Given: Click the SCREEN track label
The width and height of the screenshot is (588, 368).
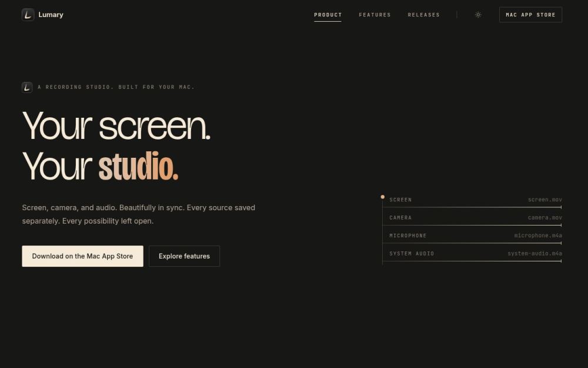Looking at the screenshot, I should pyautogui.click(x=400, y=200).
